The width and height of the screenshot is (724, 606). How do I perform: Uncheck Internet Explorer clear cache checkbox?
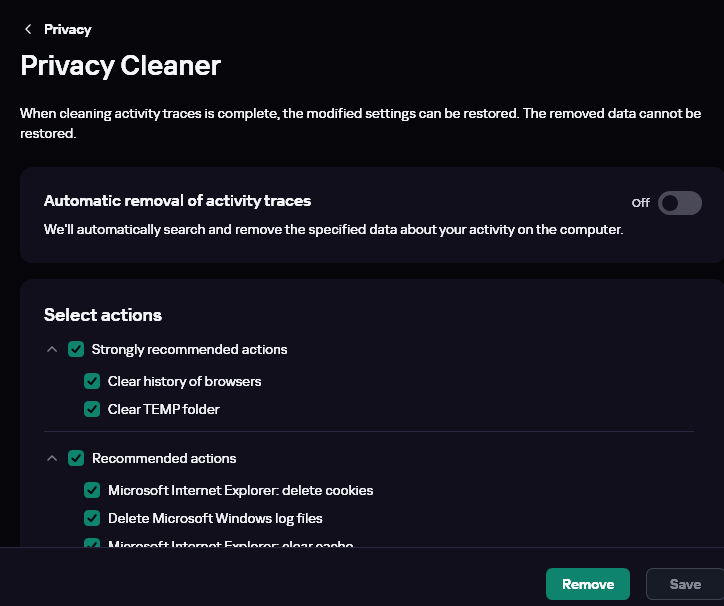pos(92,544)
